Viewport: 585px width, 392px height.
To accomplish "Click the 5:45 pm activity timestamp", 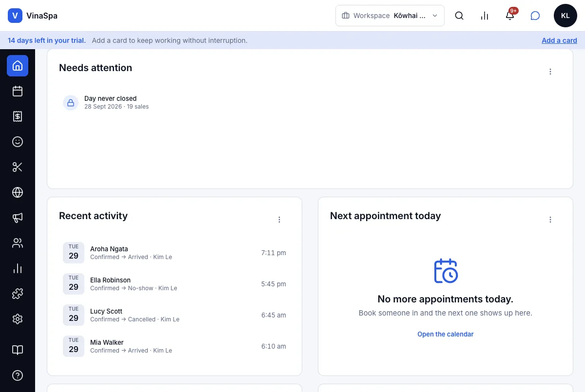I will coord(273,284).
